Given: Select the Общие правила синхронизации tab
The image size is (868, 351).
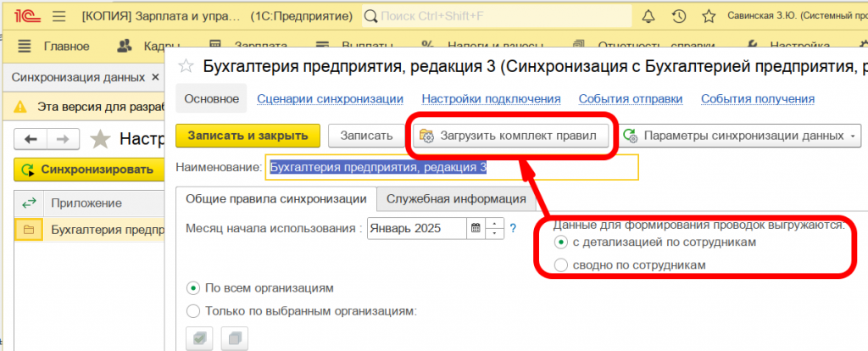Looking at the screenshot, I should pos(275,198).
